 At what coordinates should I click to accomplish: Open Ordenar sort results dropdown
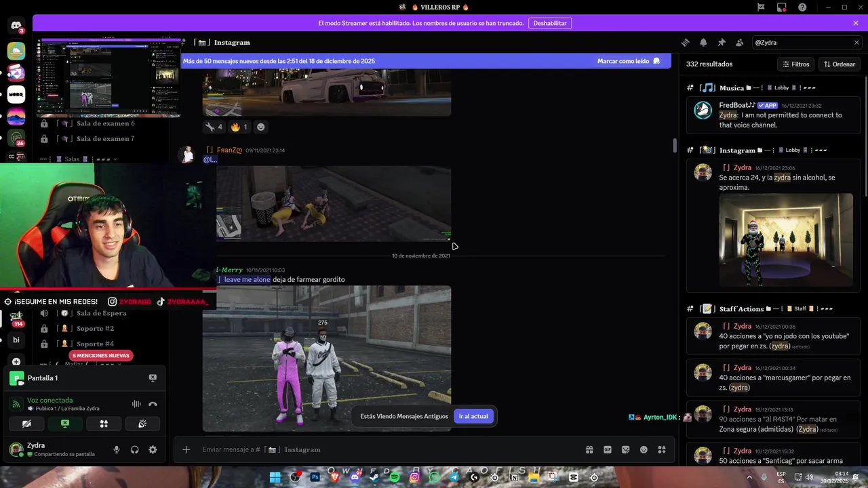coord(840,64)
